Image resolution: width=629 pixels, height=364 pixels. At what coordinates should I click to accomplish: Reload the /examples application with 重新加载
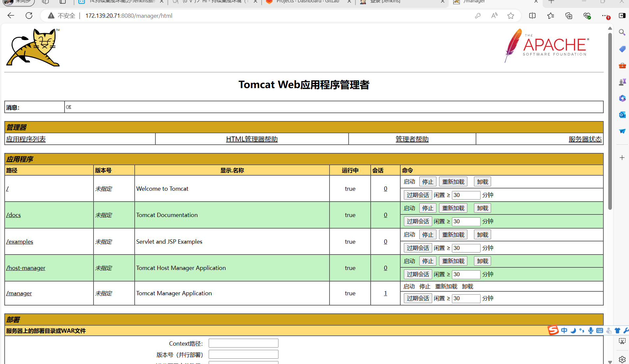pyautogui.click(x=453, y=235)
